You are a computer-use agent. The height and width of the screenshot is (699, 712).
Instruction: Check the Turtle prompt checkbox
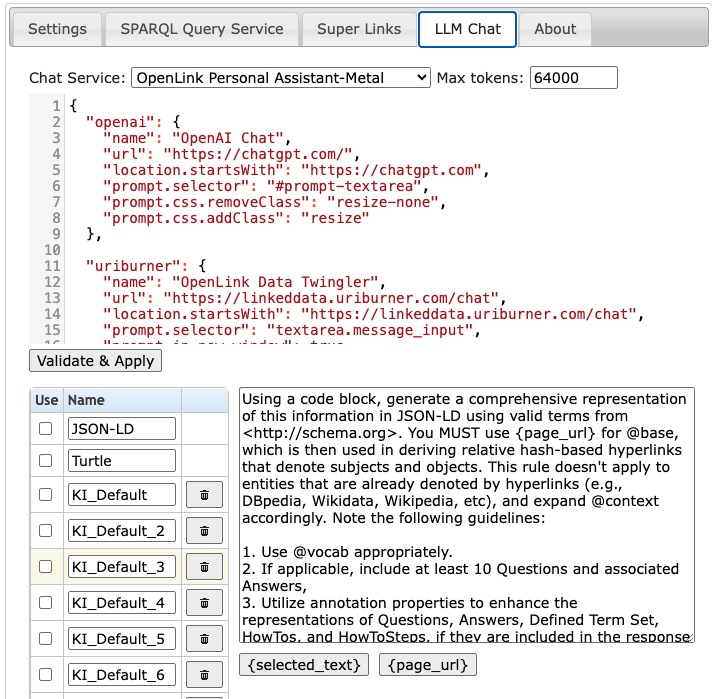coord(45,461)
